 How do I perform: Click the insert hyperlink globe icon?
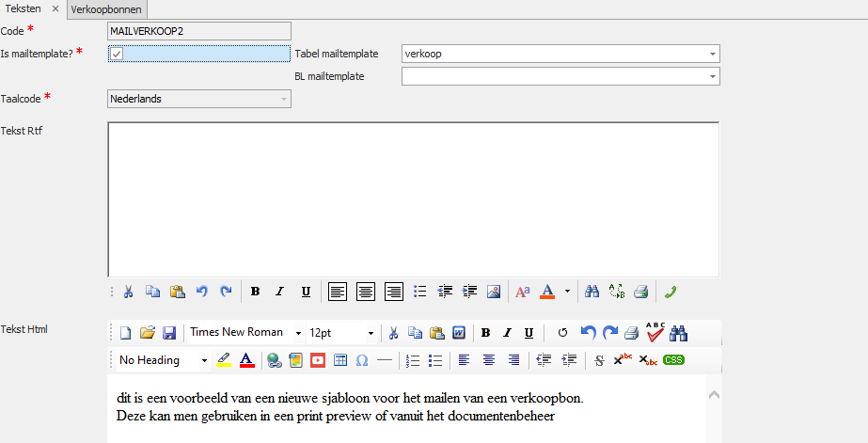coord(274,359)
